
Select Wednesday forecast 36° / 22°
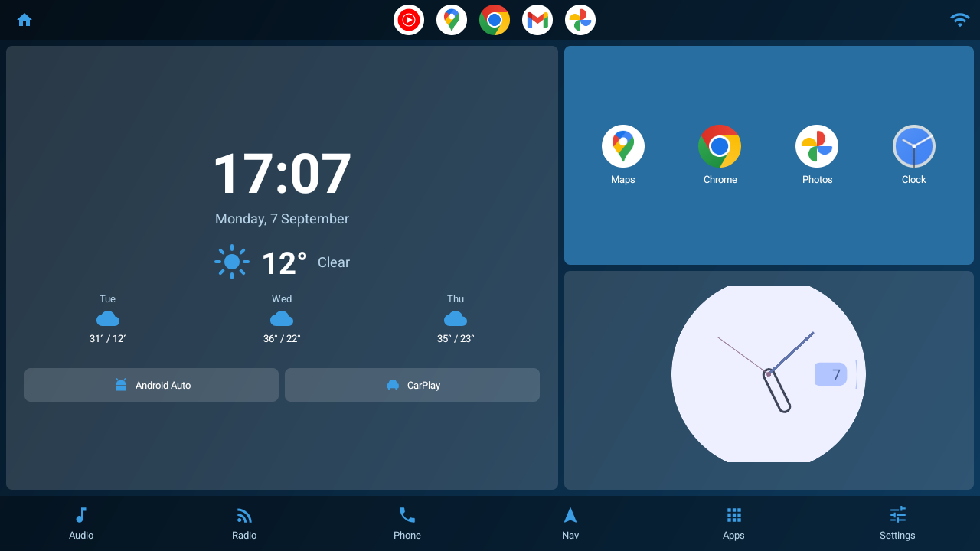tap(282, 338)
